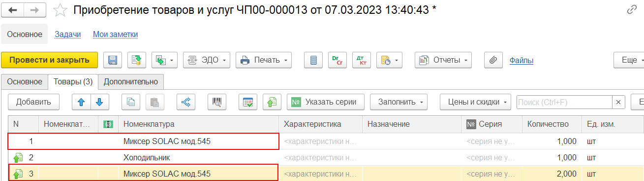Move row up with blue up arrow
The height and width of the screenshot is (181, 644).
tap(81, 102)
